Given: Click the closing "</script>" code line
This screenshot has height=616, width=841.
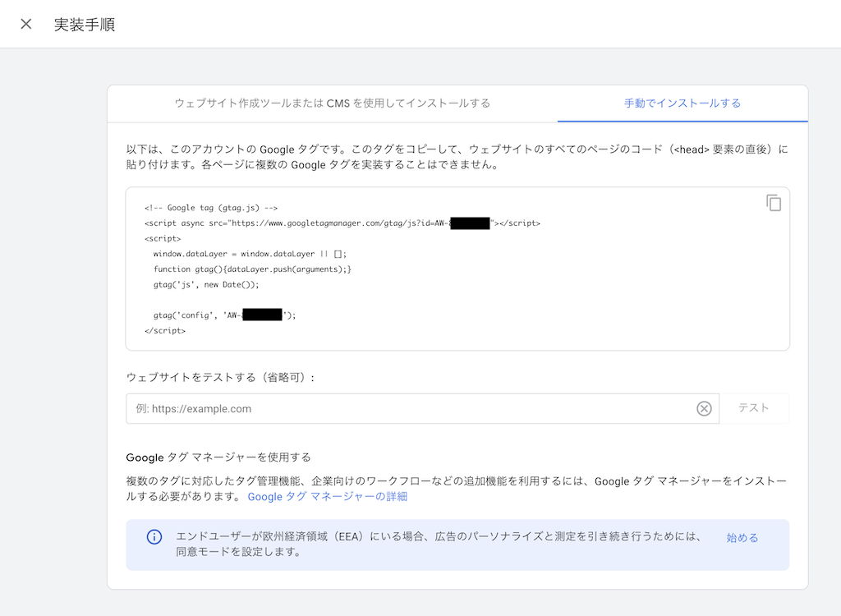Looking at the screenshot, I should tap(164, 330).
